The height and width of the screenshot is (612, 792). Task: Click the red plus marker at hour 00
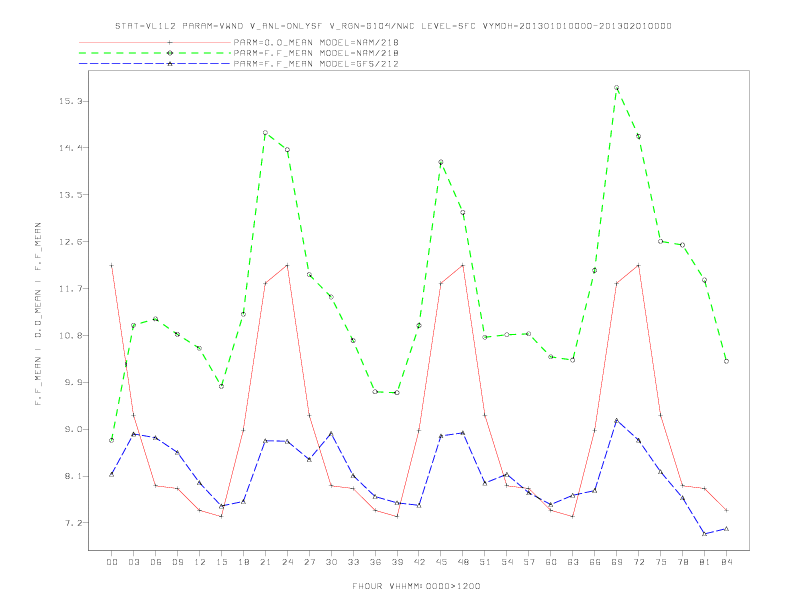coord(112,266)
